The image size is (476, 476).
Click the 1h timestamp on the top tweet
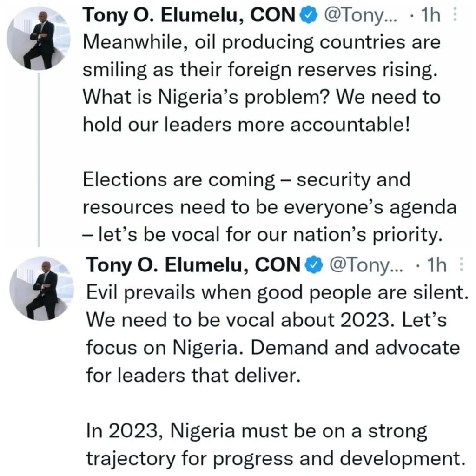[430, 16]
